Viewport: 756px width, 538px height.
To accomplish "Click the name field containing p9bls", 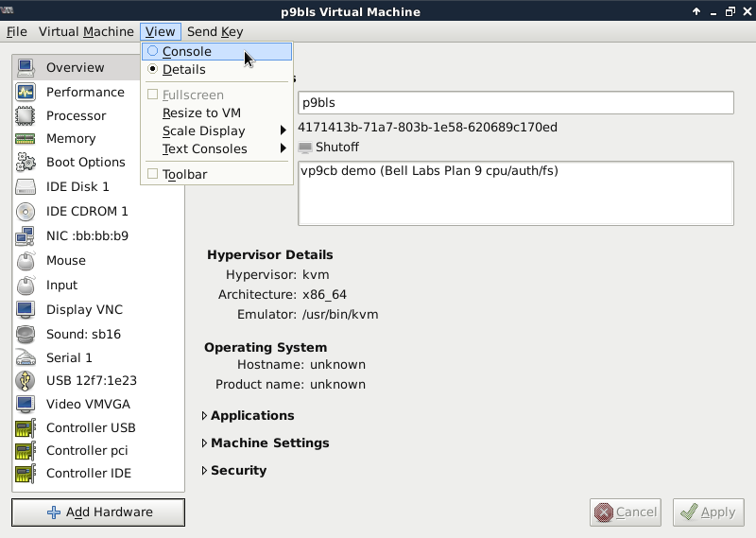I will click(x=515, y=102).
